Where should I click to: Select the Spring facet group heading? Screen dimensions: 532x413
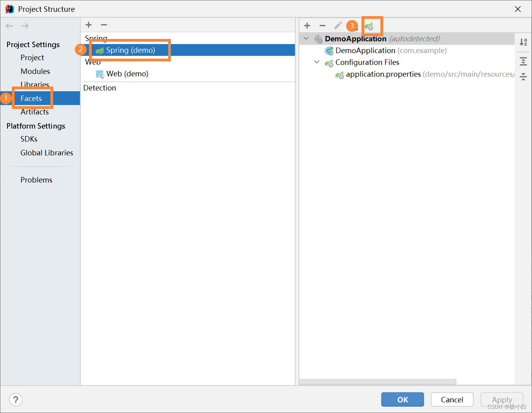coord(96,38)
